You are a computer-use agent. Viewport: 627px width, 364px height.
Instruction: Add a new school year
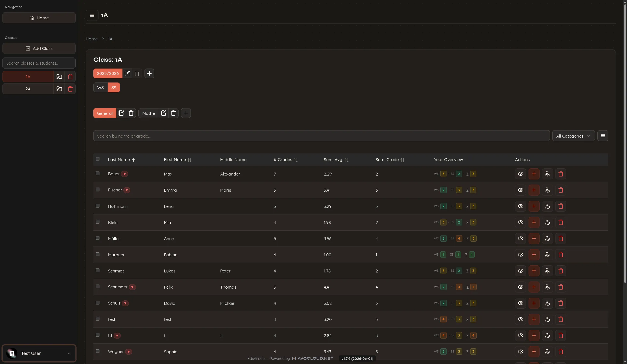149,73
